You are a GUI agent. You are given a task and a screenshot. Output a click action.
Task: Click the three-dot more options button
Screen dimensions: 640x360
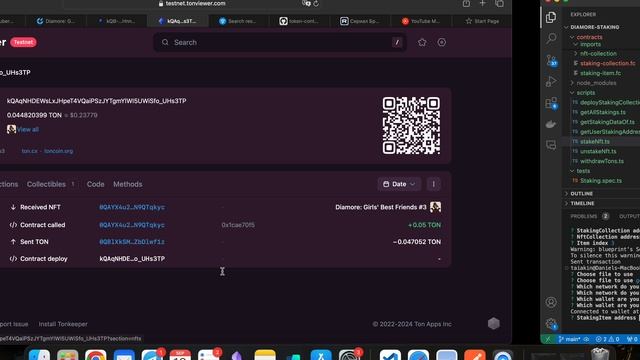433,184
